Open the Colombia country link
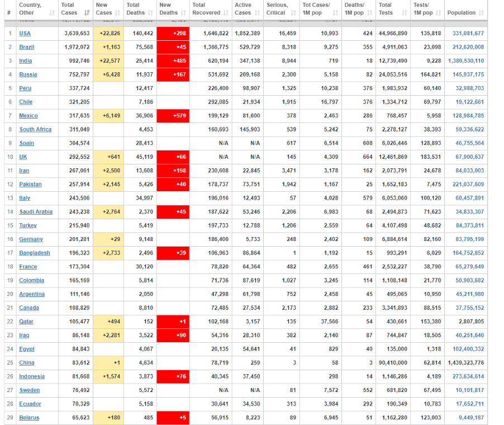Image resolution: width=504 pixels, height=425 pixels. [x=31, y=281]
